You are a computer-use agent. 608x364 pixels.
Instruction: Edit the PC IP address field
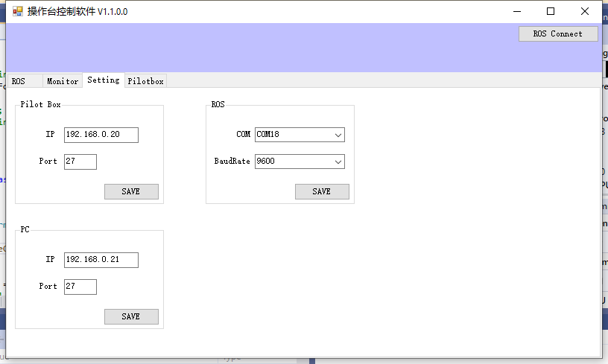click(x=101, y=260)
